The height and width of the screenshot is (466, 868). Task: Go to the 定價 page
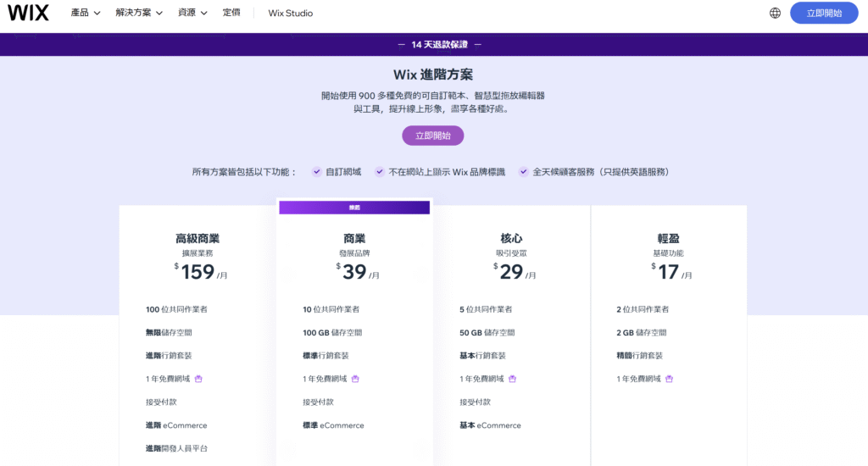click(x=231, y=13)
